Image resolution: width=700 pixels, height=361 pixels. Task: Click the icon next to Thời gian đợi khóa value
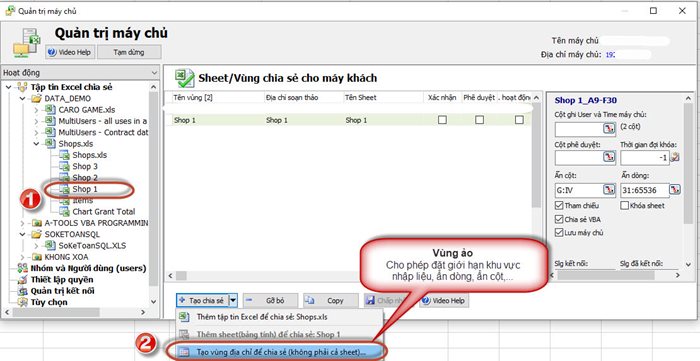point(675,157)
